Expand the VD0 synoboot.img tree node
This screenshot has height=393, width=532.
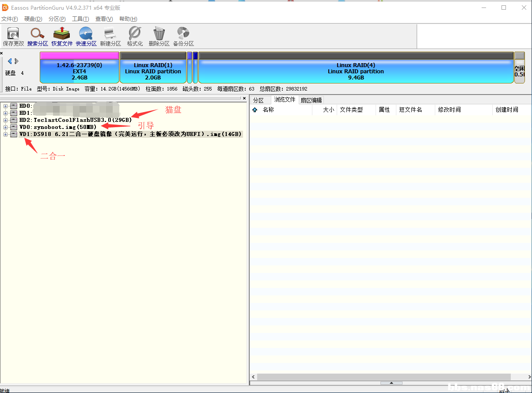pos(5,127)
